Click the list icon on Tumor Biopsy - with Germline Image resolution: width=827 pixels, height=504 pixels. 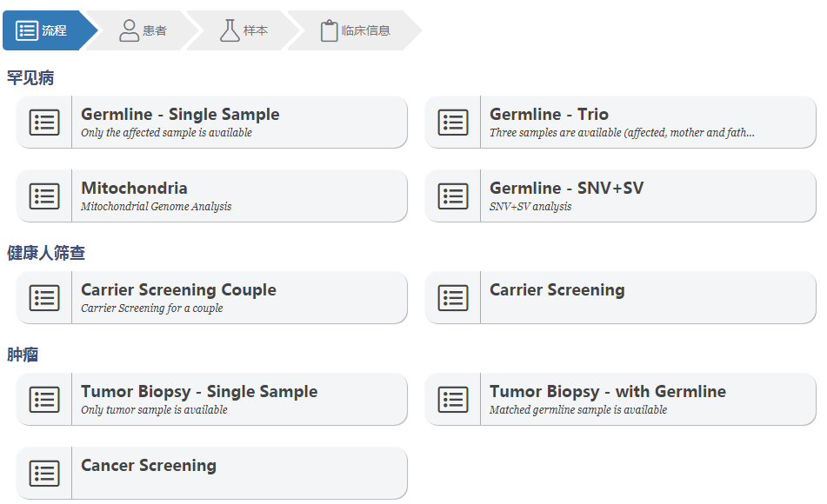pyautogui.click(x=453, y=400)
